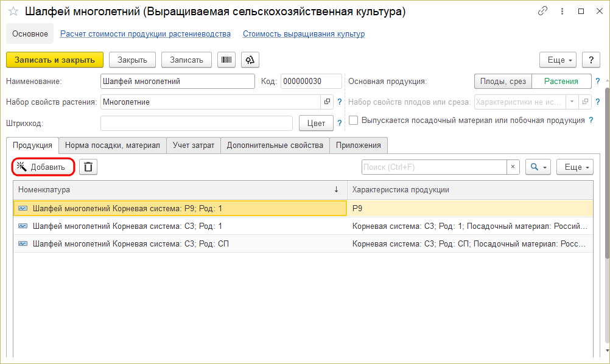This screenshot has width=610, height=364.
Task: Click the kebab menu icon in title bar
Action: 562,12
